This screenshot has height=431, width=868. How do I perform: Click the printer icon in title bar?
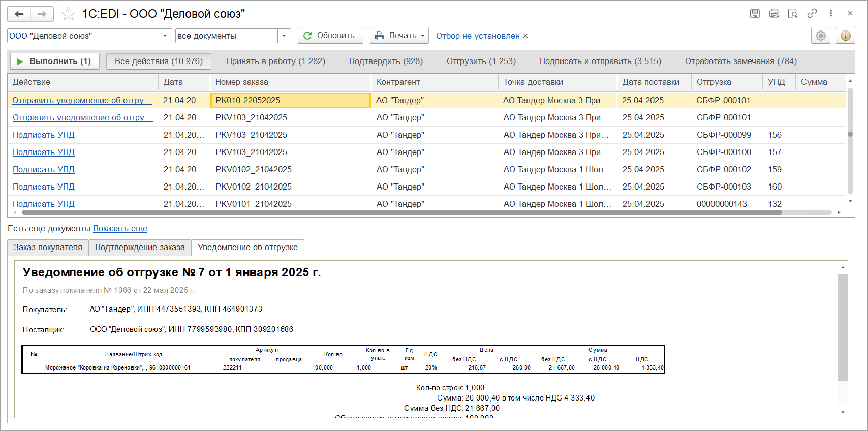[774, 14]
